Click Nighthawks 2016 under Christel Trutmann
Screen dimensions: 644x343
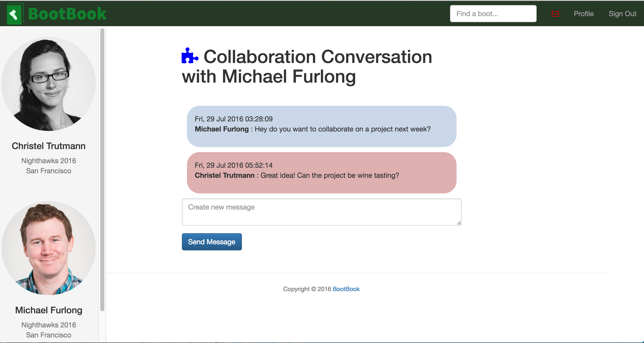[49, 161]
